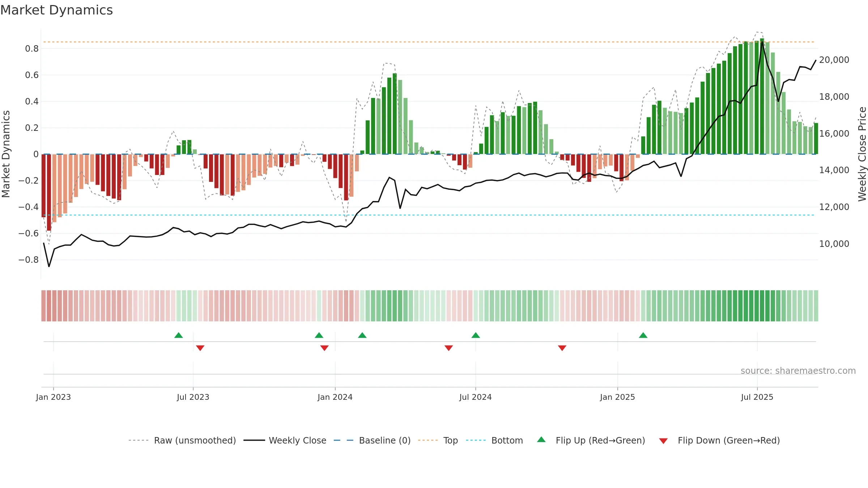Click the Jan 2025 x-axis label
The image size is (868, 488).
[x=618, y=397]
